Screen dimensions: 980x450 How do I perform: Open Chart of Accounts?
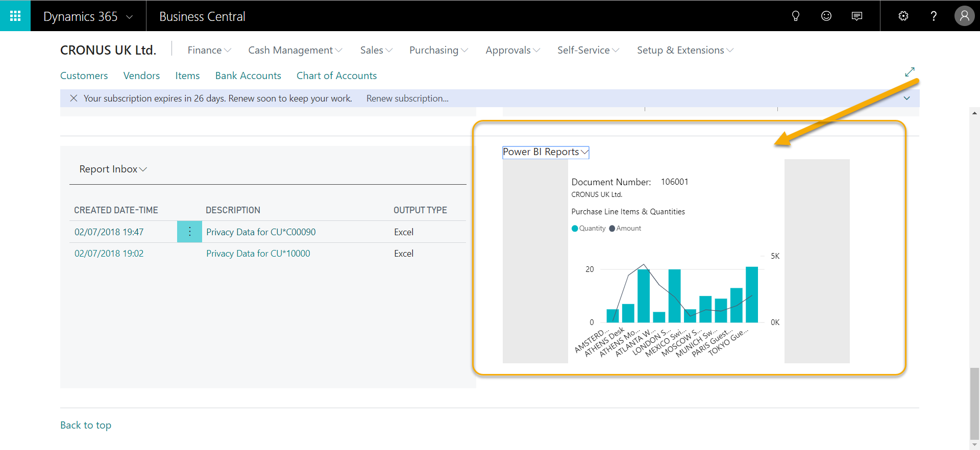pos(336,76)
